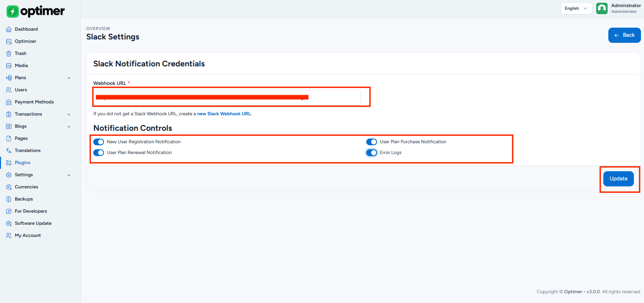
Task: Expand the Blogs submenu chevron
Action: (x=69, y=127)
